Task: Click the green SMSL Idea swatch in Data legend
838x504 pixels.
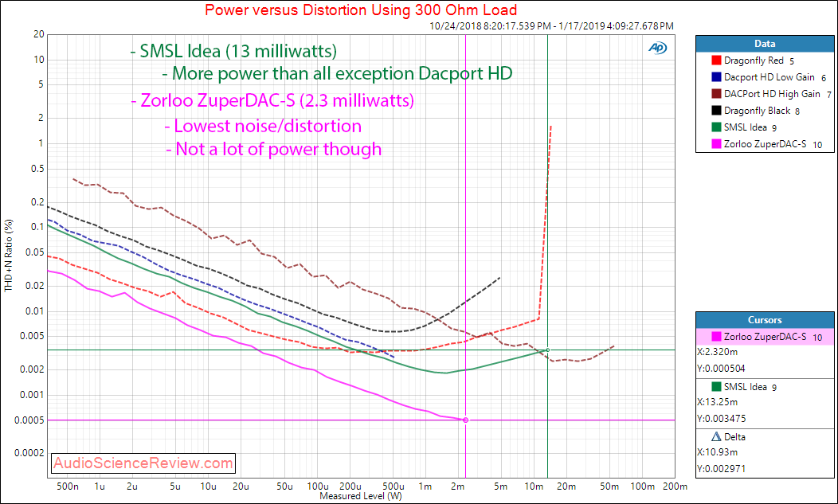Action: tap(717, 127)
